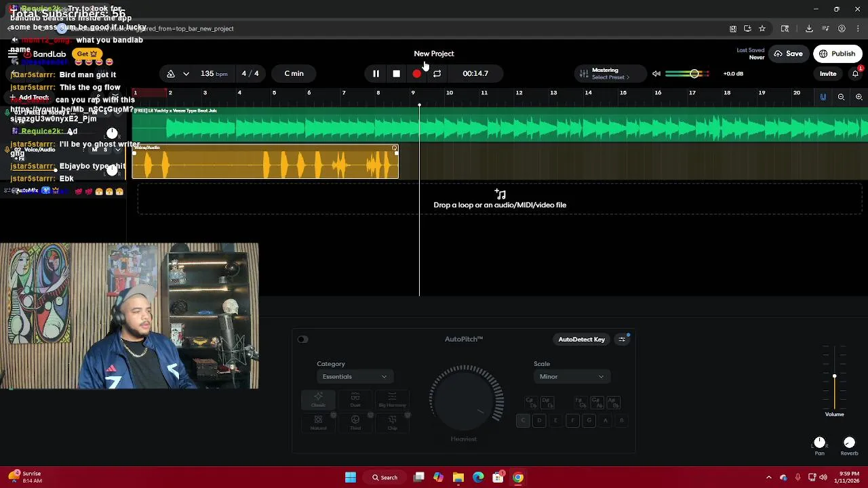Click the Publish button
Screen dimensions: 868x488
837,54
